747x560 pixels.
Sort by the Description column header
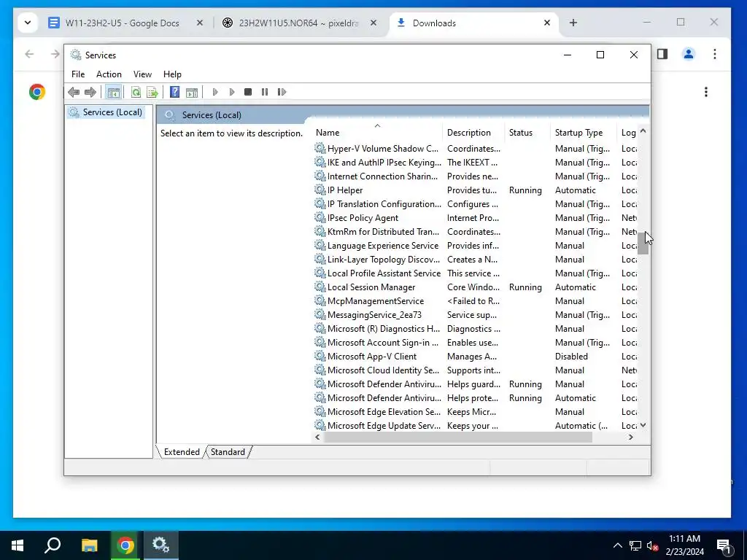pyautogui.click(x=473, y=133)
